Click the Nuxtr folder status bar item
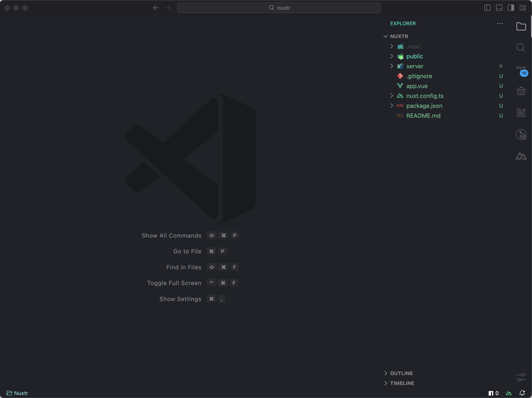Viewport: 532px width, 398px height. (17, 393)
